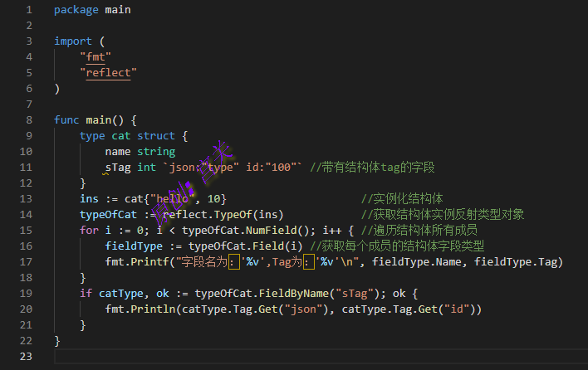Viewport: 588px width, 370px height.
Task: Click line number 23 in the gutter
Action: [x=26, y=356]
